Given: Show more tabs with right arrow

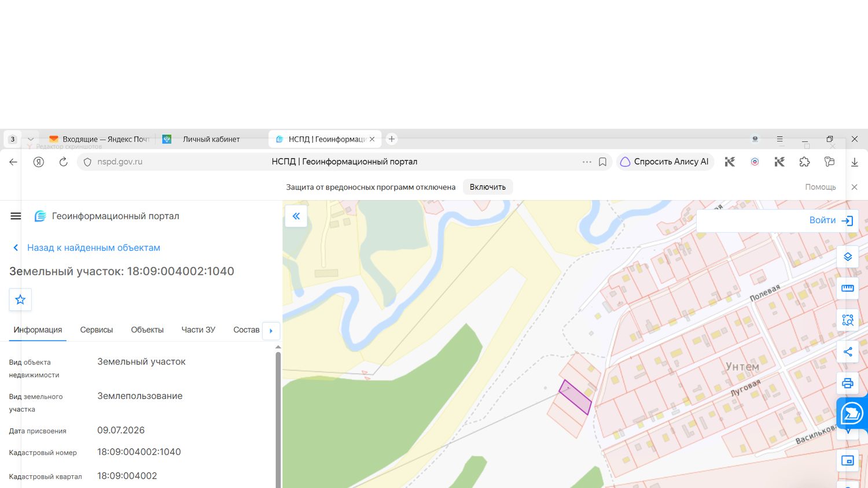Looking at the screenshot, I should pyautogui.click(x=271, y=331).
